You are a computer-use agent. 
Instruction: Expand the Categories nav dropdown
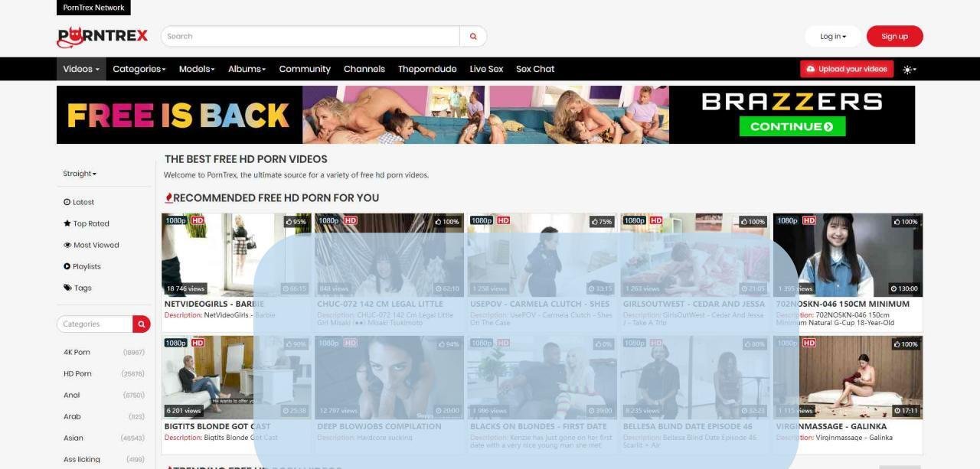coord(139,69)
